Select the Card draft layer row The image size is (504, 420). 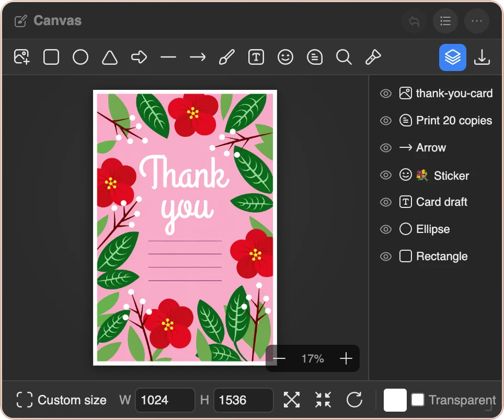436,202
